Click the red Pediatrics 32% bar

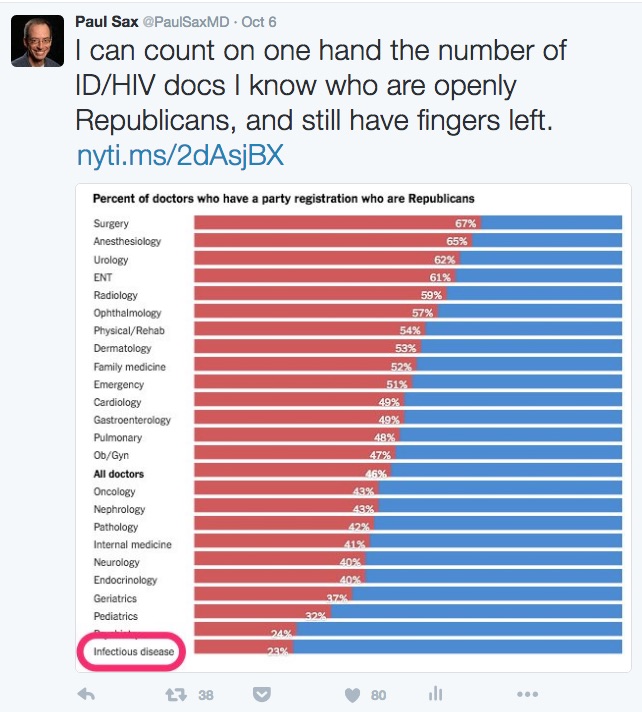click(x=261, y=616)
